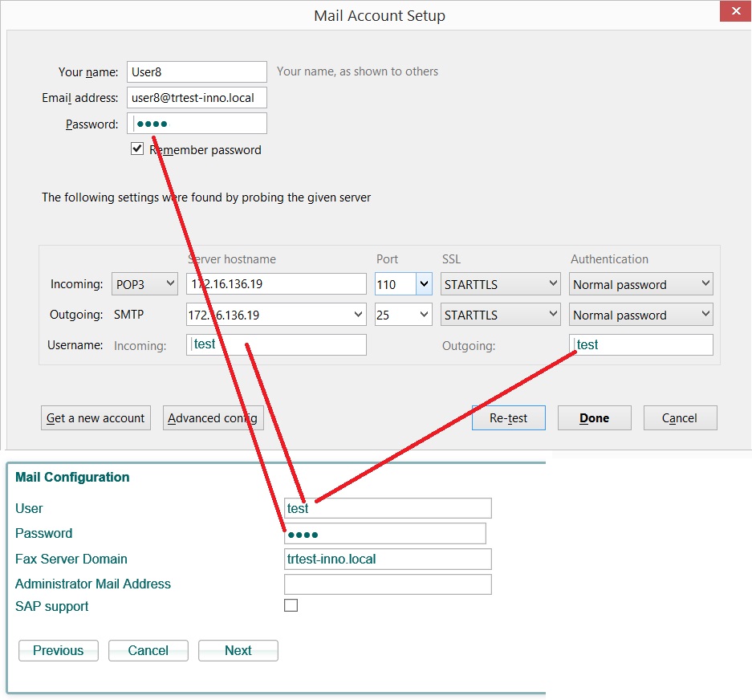752x700 pixels.
Task: Toggle the Remember password checkbox
Action: click(137, 149)
